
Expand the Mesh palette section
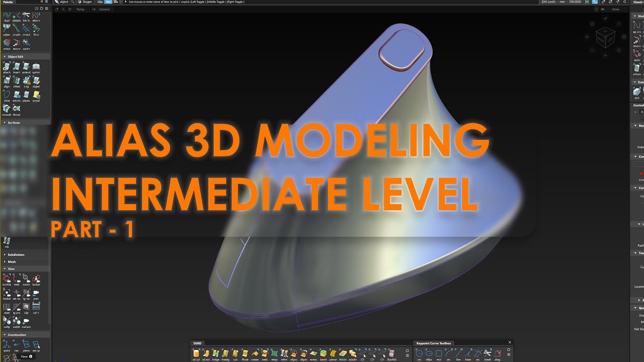pos(5,262)
